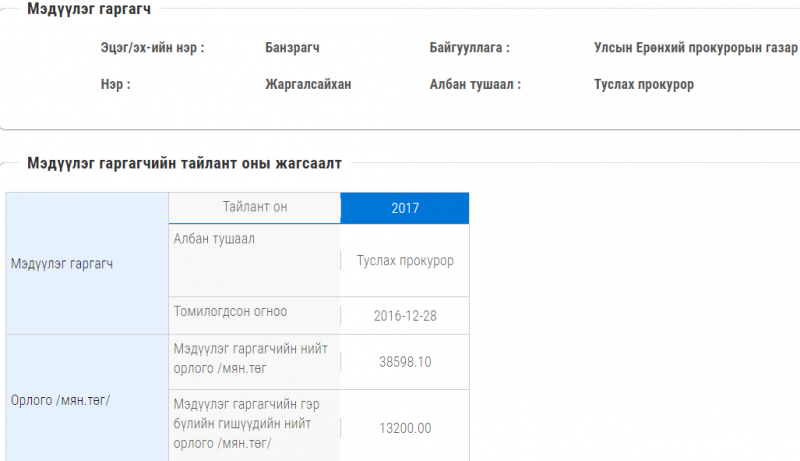The image size is (800, 461).
Task: Click 'Туслах прокурор' in the 2017 column
Action: pos(405,261)
